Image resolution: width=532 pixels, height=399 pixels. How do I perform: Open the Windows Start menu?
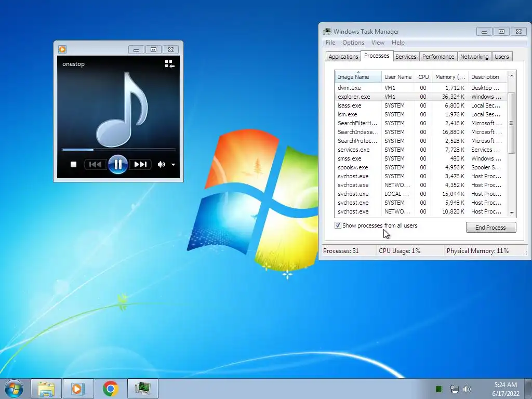14,389
